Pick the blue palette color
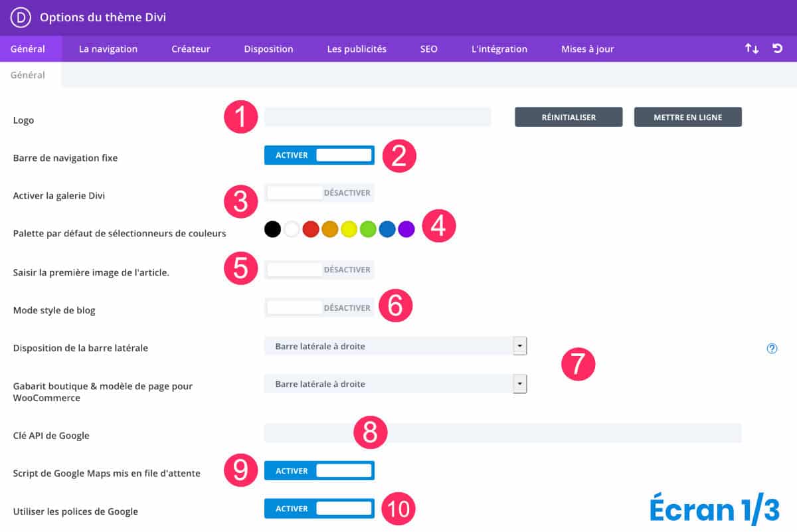 pyautogui.click(x=387, y=229)
